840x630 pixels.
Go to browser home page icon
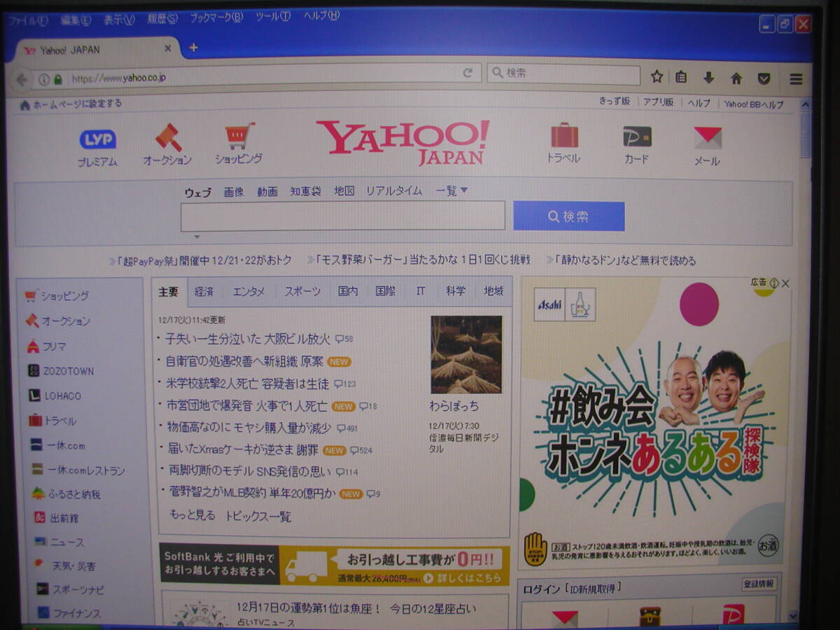click(736, 78)
